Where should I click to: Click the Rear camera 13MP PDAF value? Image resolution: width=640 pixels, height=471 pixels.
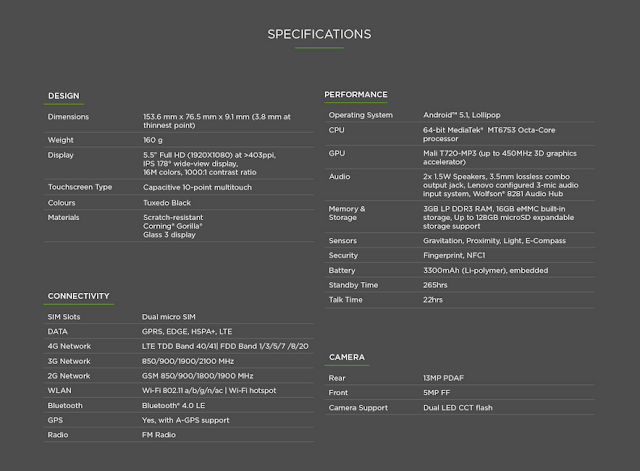[x=443, y=378]
